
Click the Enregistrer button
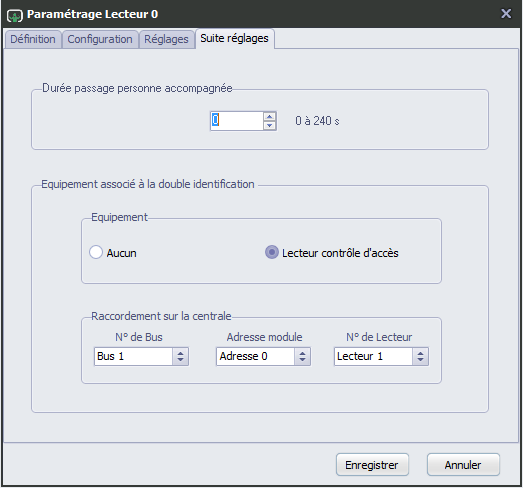pyautogui.click(x=372, y=464)
